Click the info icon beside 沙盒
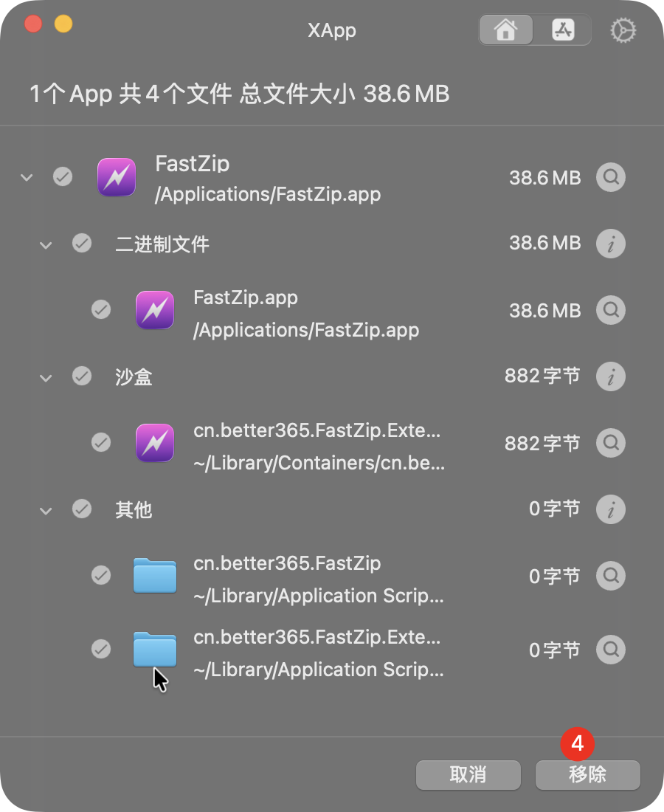This screenshot has width=664, height=812. pos(610,376)
